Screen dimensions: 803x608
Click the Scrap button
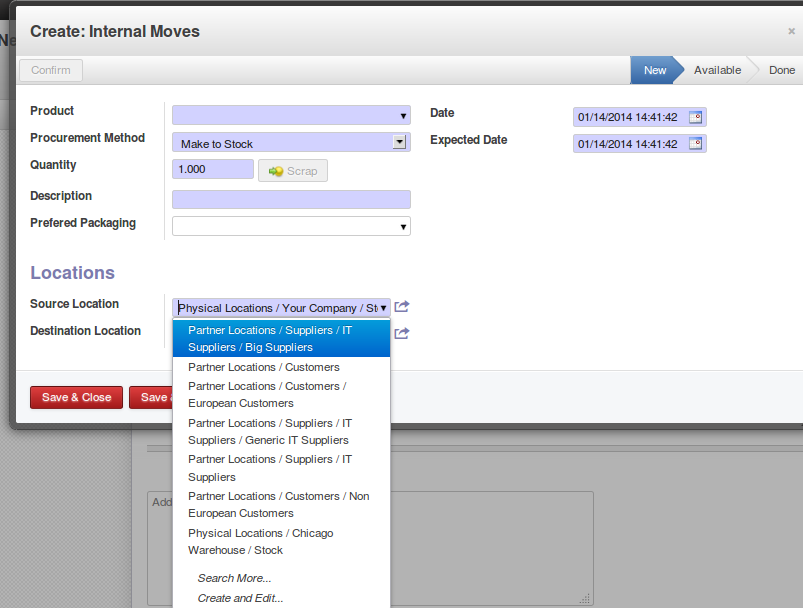293,171
